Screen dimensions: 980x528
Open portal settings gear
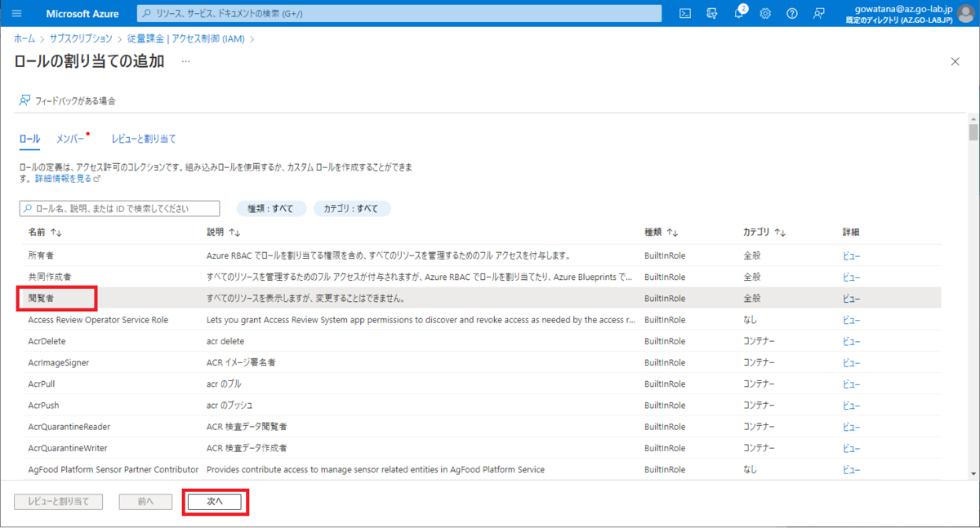point(765,13)
